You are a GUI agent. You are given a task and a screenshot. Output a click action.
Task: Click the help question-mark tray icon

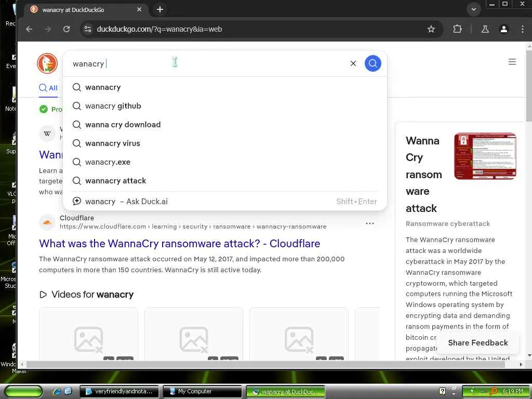[442, 392]
